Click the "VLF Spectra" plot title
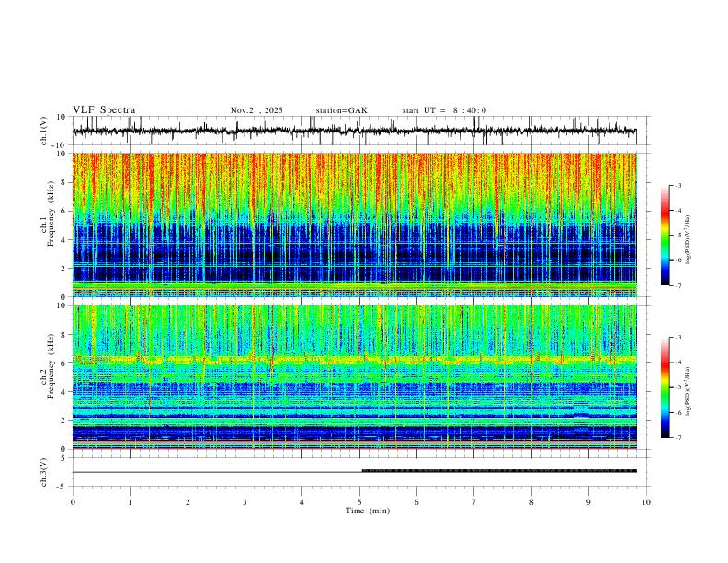 pyautogui.click(x=104, y=110)
